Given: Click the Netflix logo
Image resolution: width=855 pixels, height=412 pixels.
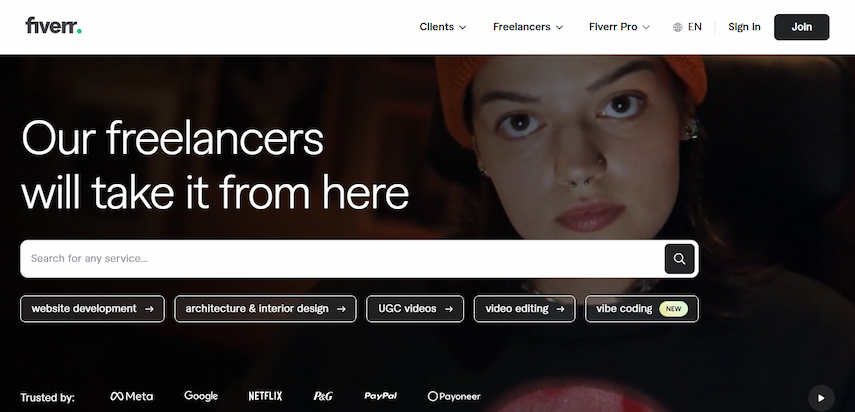Looking at the screenshot, I should tap(266, 396).
